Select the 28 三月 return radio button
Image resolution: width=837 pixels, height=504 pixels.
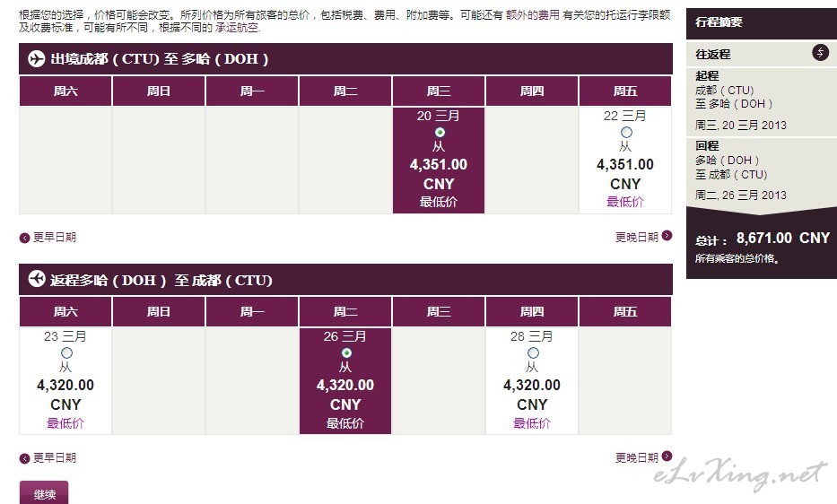[x=533, y=352]
